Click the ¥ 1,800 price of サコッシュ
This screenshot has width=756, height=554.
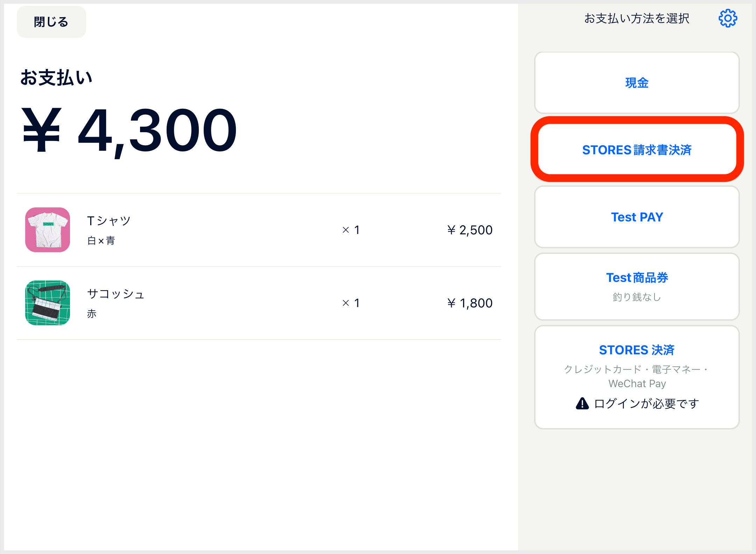point(470,303)
